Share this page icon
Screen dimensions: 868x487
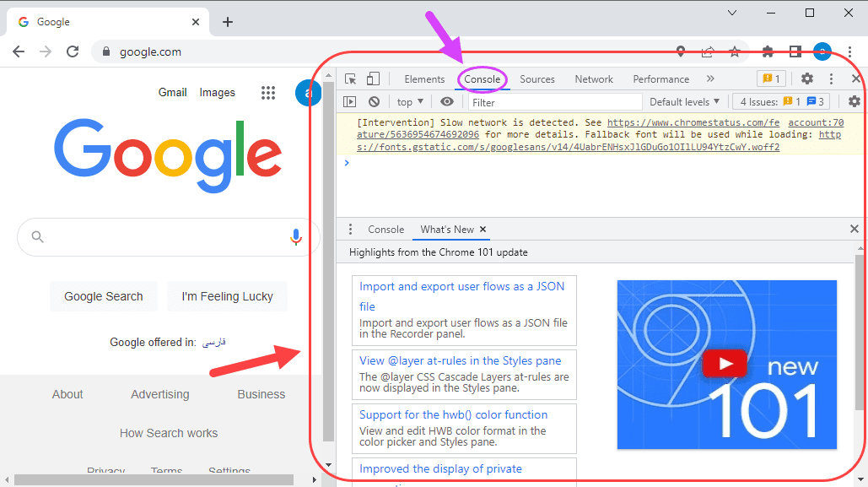pyautogui.click(x=708, y=52)
